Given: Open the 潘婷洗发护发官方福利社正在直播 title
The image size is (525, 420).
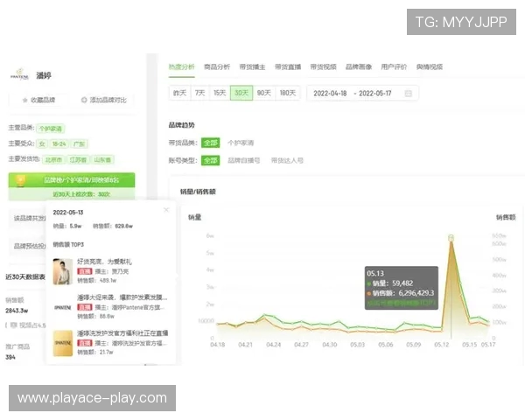Looking at the screenshot, I should pos(122,333).
